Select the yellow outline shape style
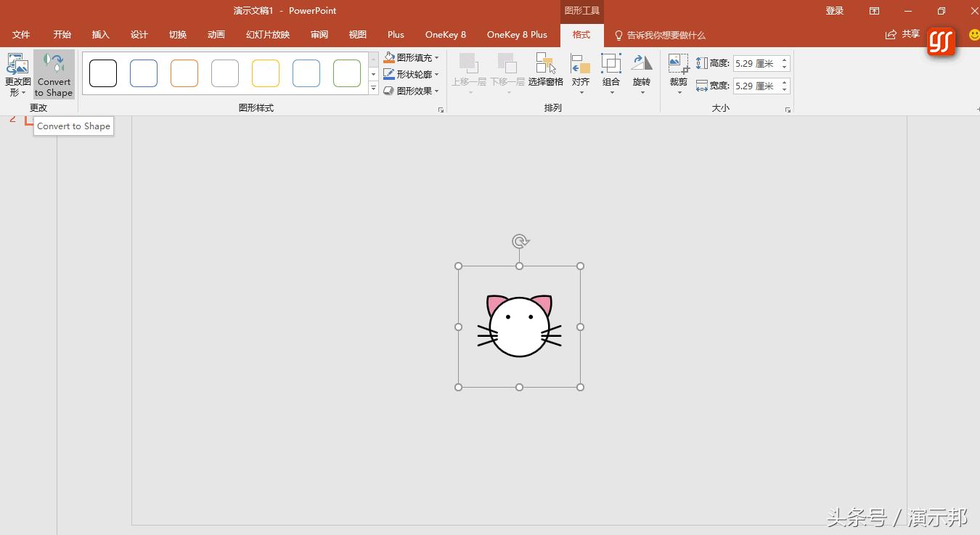The image size is (980, 535). [266, 73]
